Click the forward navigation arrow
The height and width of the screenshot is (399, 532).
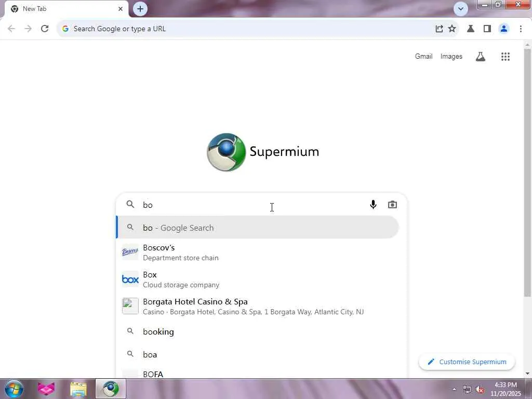point(28,29)
